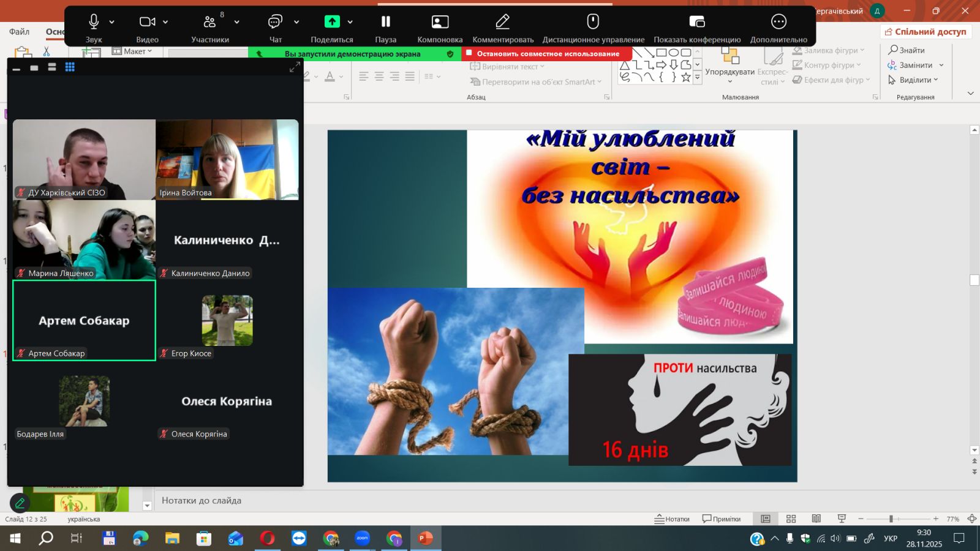Viewport: 980px width, 551px height.
Task: Switch Zoom video panel to grid view
Action: click(x=70, y=67)
